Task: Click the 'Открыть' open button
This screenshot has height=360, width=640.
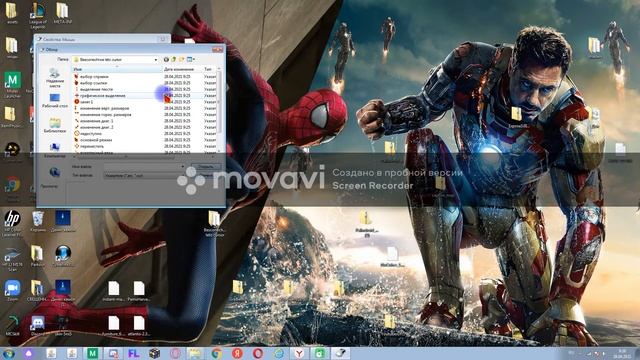Action: click(x=206, y=167)
